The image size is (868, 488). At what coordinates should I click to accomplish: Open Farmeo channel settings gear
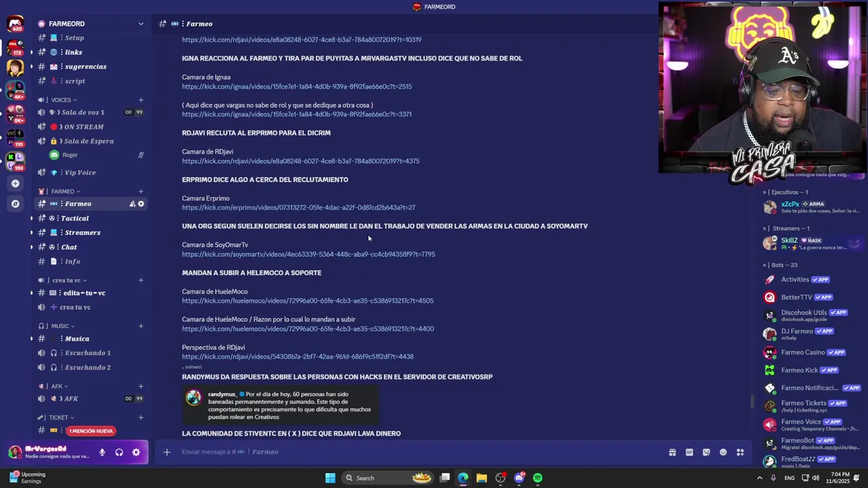(141, 203)
